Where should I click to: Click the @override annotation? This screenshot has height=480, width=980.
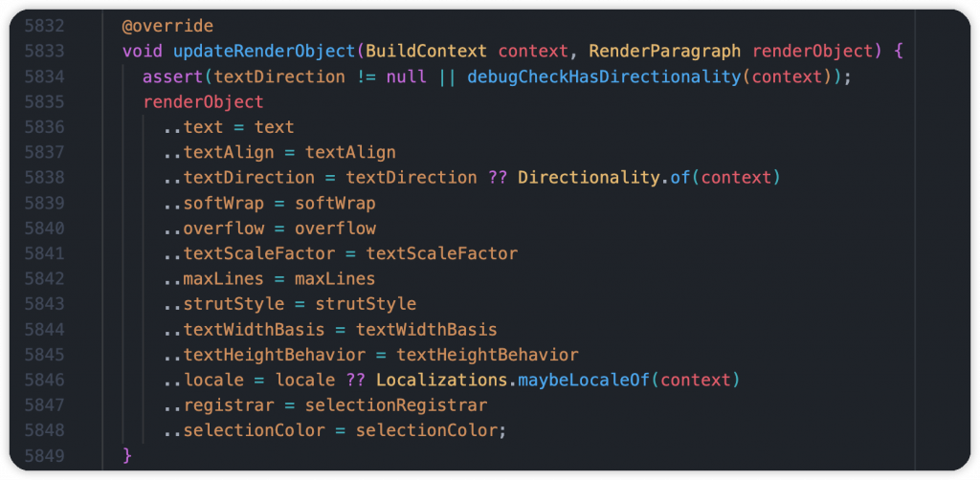(168, 26)
